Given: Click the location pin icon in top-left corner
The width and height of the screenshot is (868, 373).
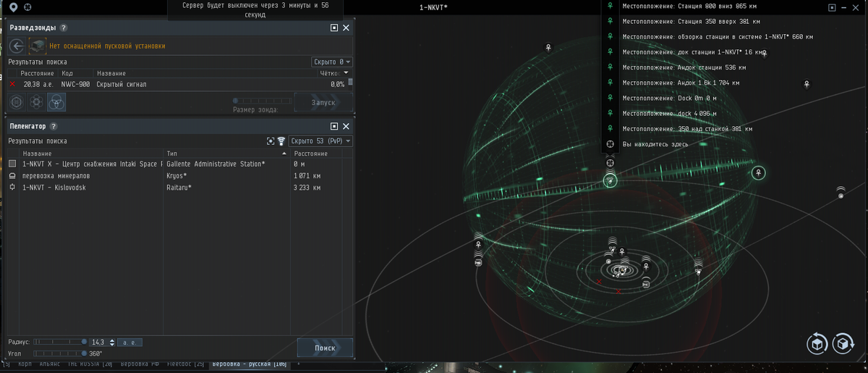Looking at the screenshot, I should (13, 8).
